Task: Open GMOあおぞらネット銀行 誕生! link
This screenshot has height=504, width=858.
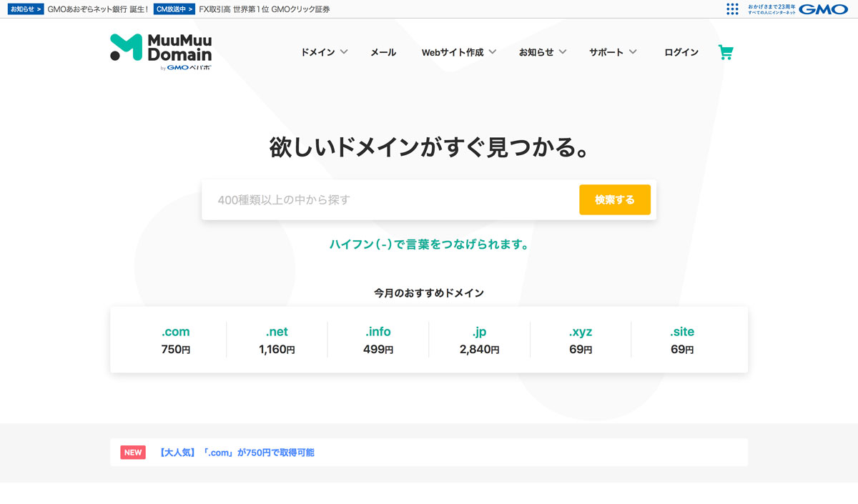Action: [x=97, y=9]
